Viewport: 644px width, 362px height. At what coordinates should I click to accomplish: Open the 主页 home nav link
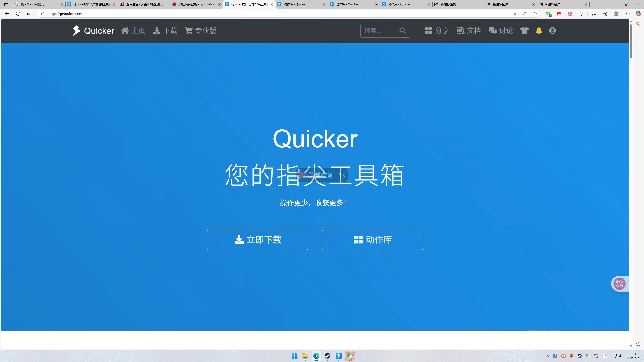click(x=133, y=31)
